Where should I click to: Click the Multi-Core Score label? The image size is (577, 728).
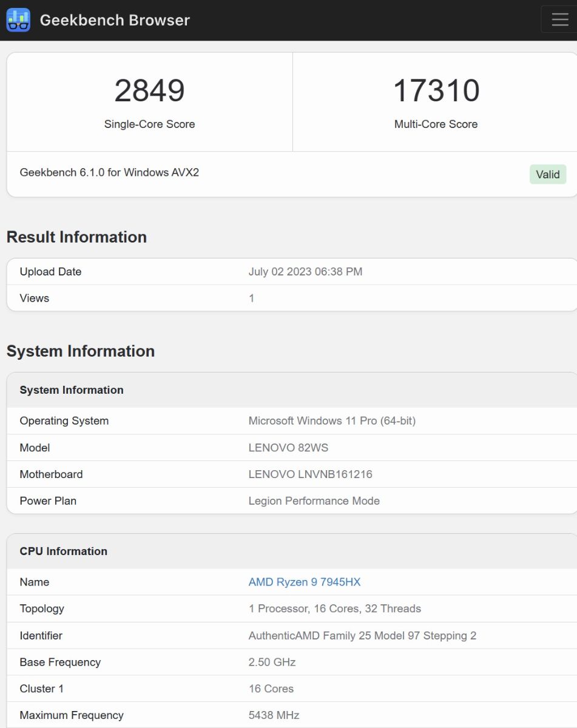(x=436, y=124)
